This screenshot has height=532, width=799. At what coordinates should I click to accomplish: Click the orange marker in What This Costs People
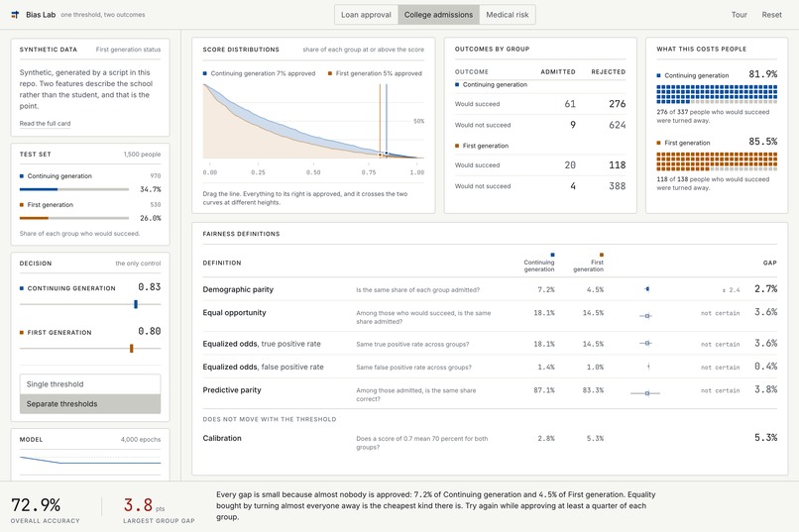pos(658,143)
